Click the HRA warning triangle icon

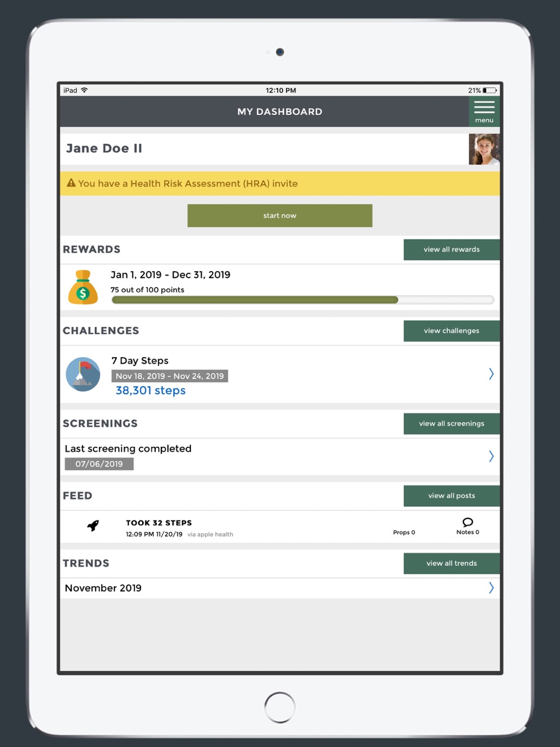pyautogui.click(x=71, y=183)
